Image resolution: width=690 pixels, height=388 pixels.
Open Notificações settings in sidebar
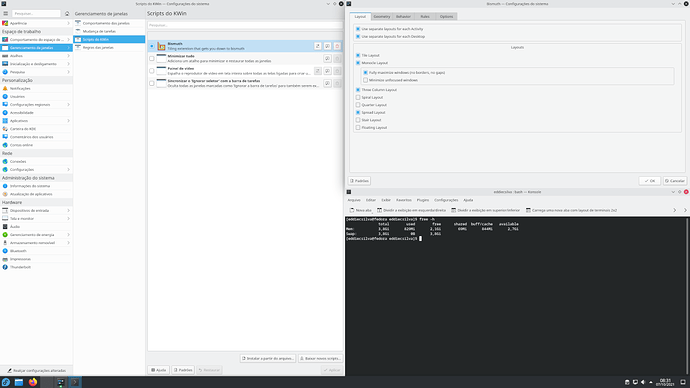[x=36, y=88]
